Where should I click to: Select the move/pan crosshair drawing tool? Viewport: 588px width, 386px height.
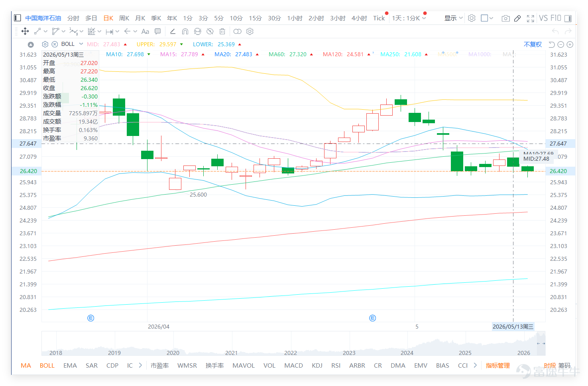(25, 31)
